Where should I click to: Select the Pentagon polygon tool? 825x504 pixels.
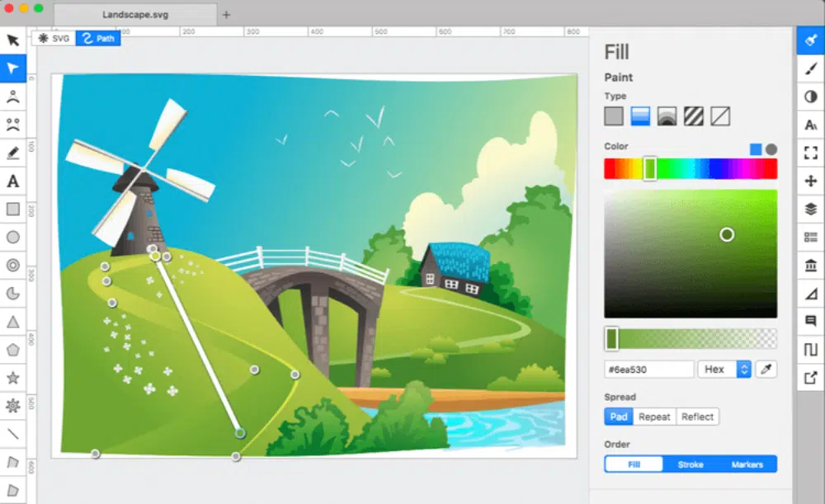(13, 350)
